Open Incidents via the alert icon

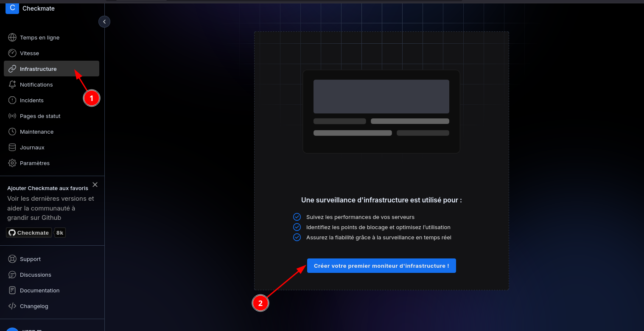point(12,100)
